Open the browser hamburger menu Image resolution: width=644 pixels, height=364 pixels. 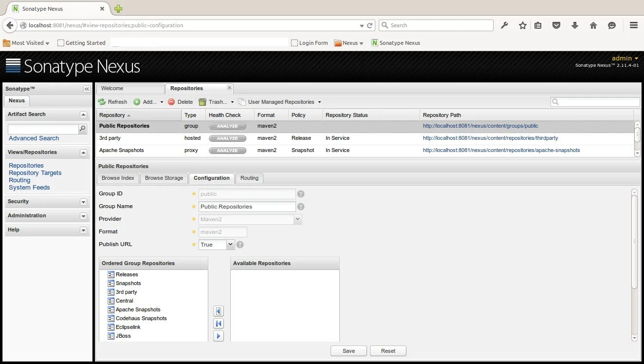[x=634, y=25]
